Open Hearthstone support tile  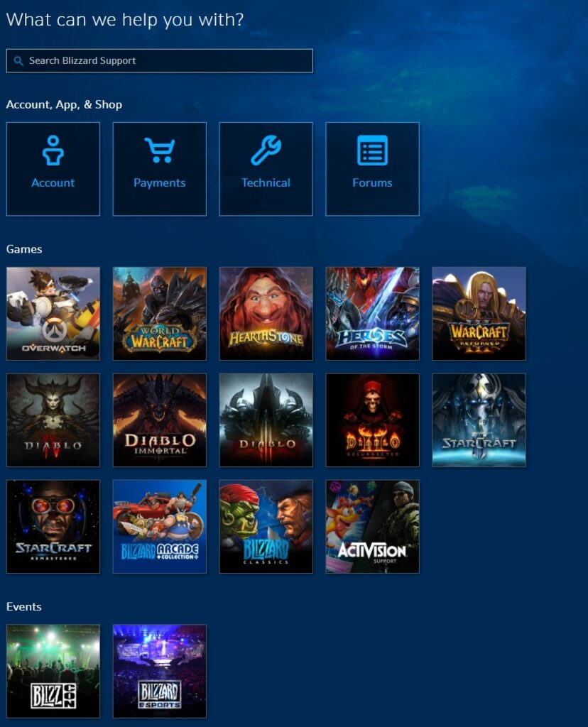[266, 313]
